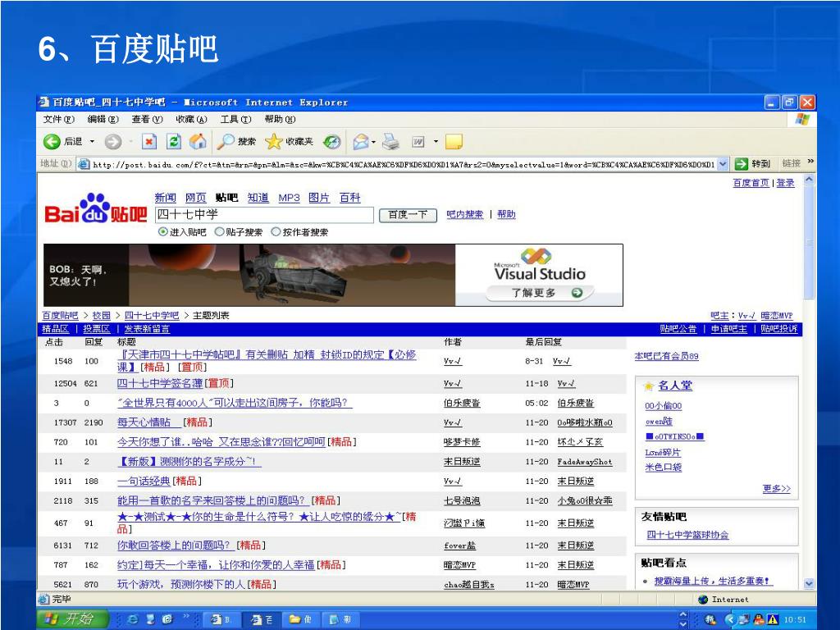
Task: Open the 收藏(A) menu
Action: (191, 119)
